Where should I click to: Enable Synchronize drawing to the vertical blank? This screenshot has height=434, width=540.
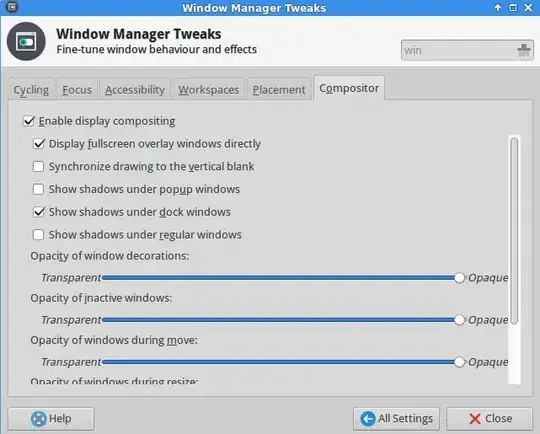pos(38,166)
